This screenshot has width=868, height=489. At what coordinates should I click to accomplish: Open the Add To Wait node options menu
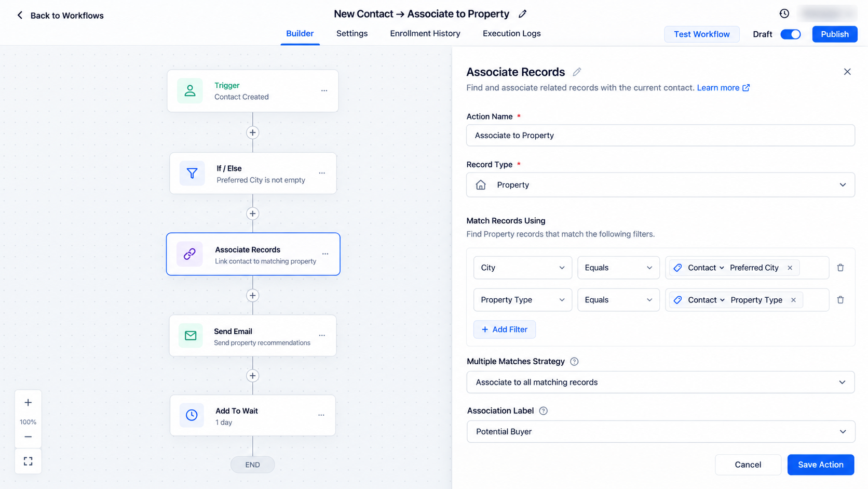coord(321,415)
